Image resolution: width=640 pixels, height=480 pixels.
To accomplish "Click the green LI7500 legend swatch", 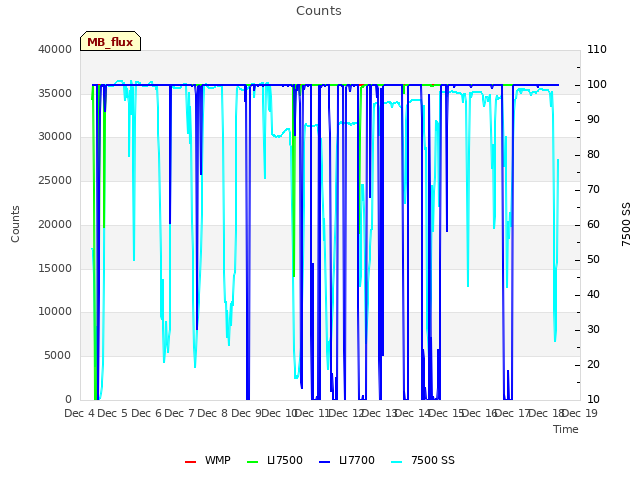I will click(253, 462).
